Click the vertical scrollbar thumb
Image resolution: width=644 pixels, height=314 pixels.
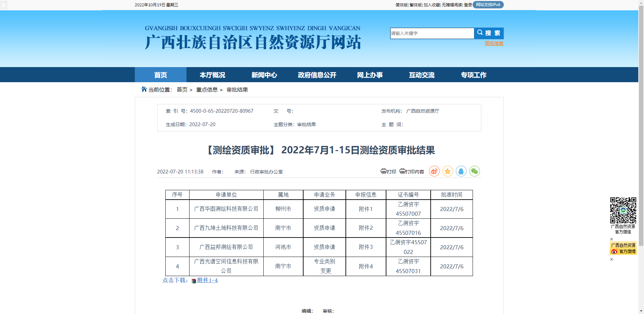click(x=641, y=126)
